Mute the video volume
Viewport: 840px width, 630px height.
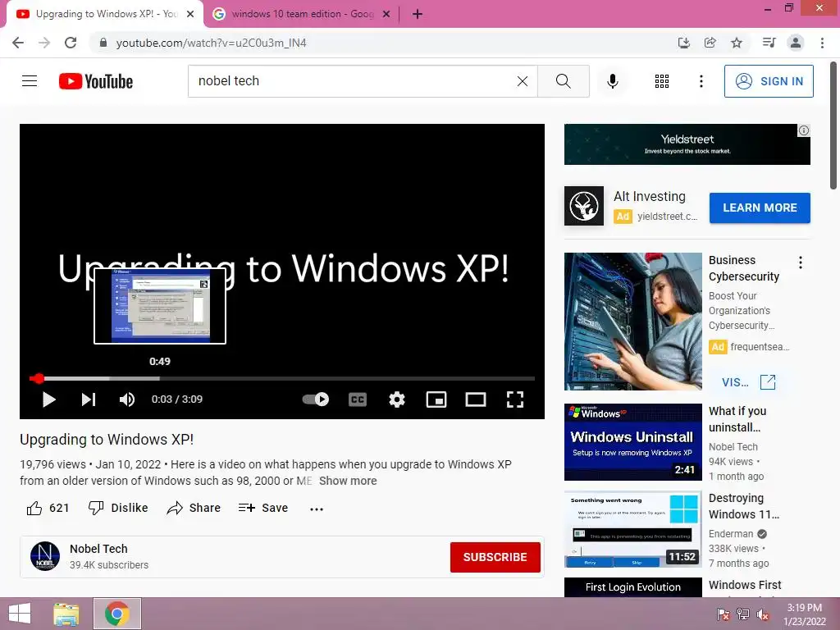pyautogui.click(x=127, y=399)
